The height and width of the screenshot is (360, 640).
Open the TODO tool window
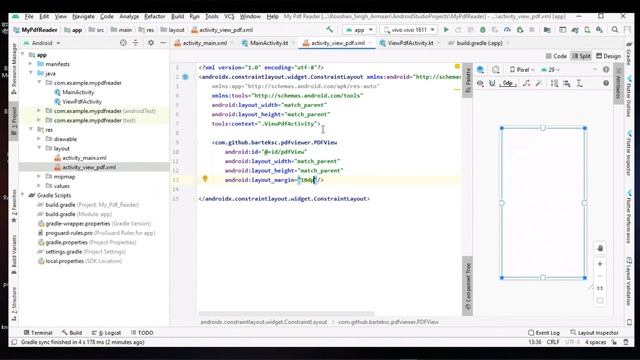click(142, 333)
